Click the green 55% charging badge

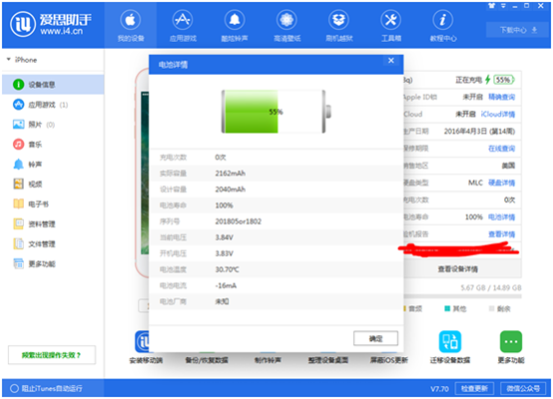point(503,80)
